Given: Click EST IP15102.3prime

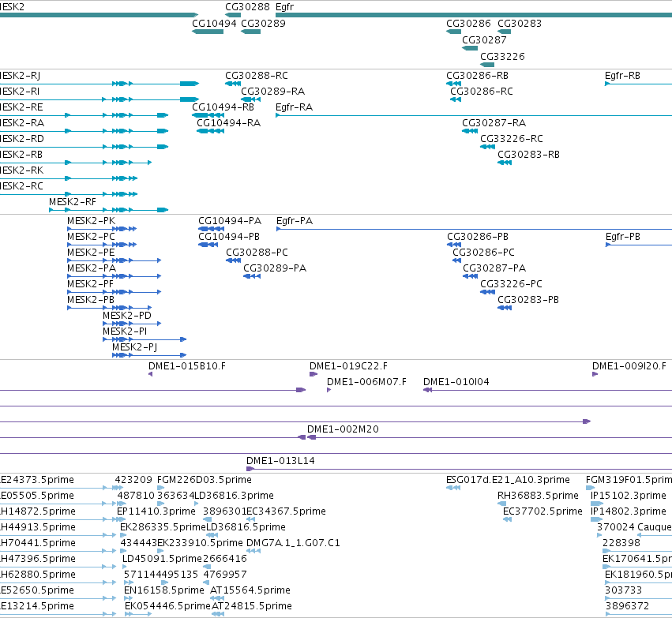Looking at the screenshot, I should click(x=629, y=496).
